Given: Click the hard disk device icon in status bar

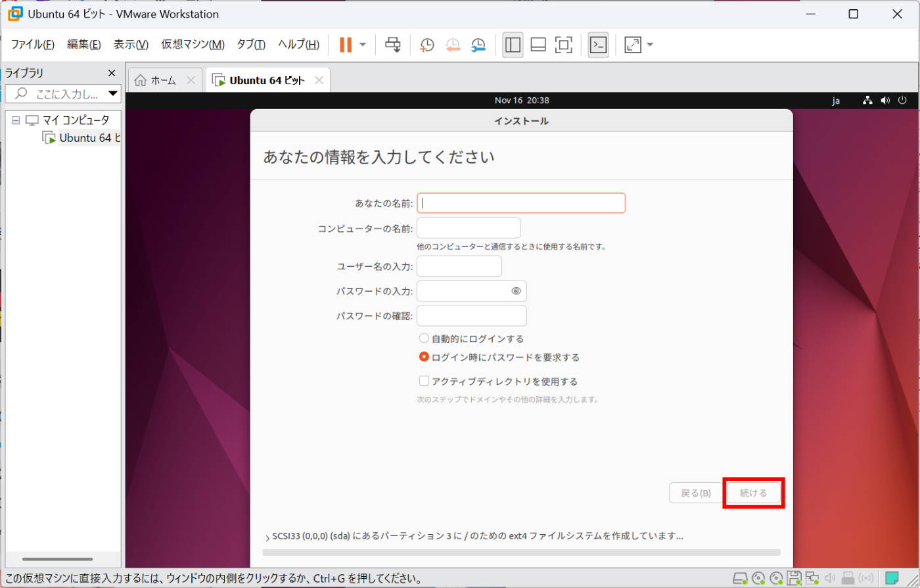Looking at the screenshot, I should pyautogui.click(x=741, y=578).
